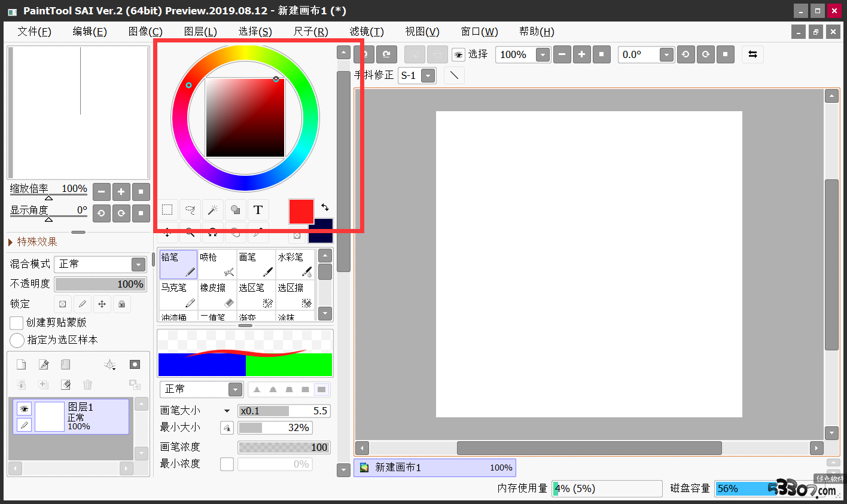Toggle the 选择 selection visibility eye
Screen dimensions: 847x504
pyautogui.click(x=458, y=55)
